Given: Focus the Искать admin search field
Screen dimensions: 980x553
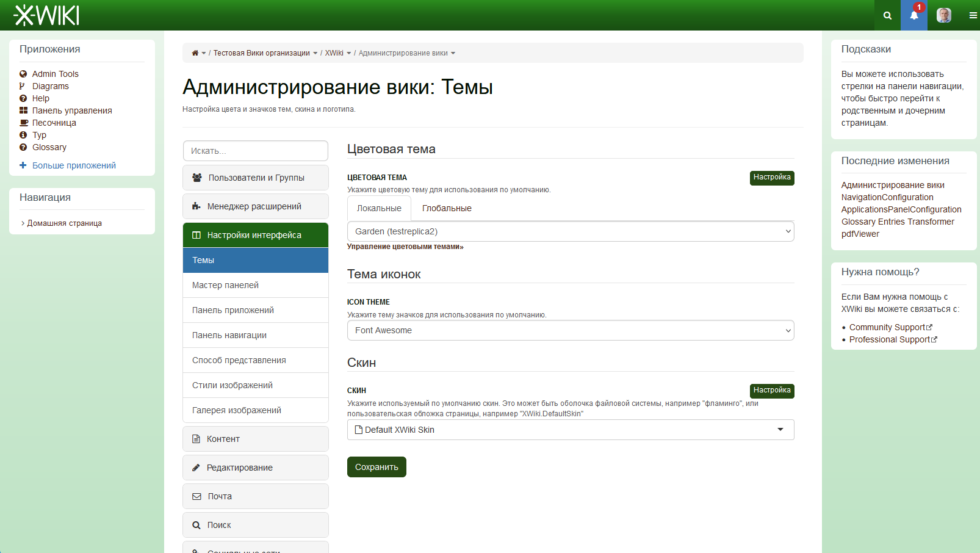Looking at the screenshot, I should 256,151.
